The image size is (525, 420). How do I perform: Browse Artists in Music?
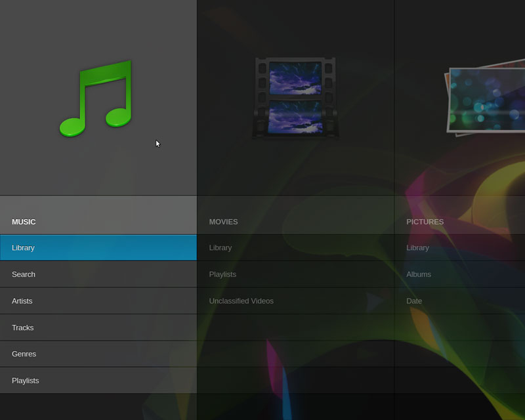[98, 301]
